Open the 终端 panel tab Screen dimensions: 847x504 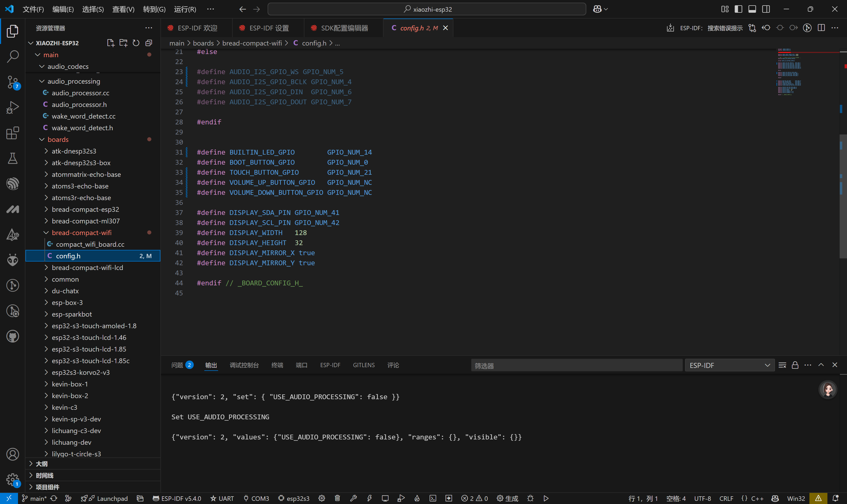tap(277, 365)
